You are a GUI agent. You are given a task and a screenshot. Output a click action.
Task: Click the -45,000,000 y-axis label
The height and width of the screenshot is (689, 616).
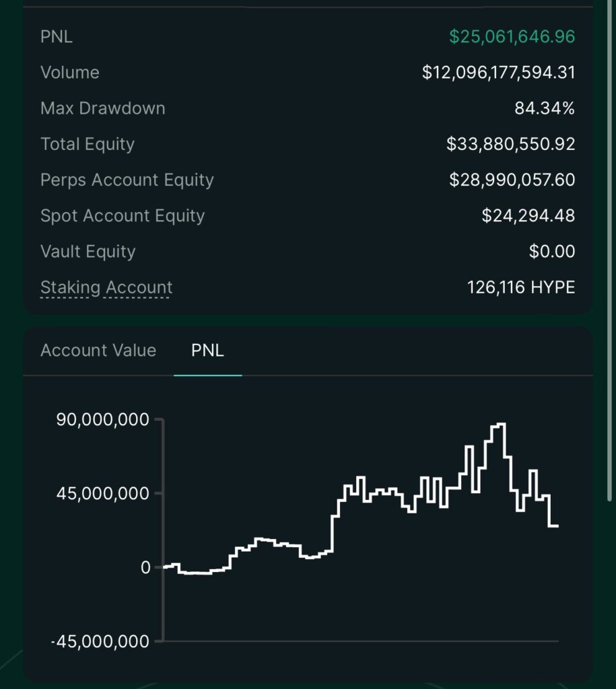(x=100, y=641)
